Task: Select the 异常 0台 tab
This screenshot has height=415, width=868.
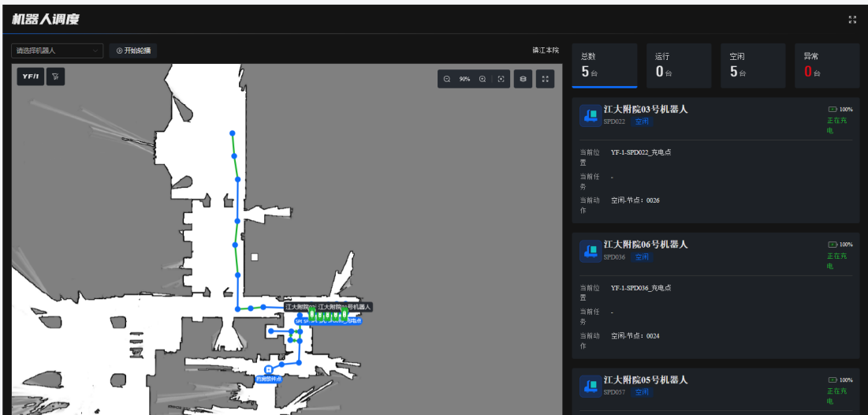Action: [x=827, y=65]
